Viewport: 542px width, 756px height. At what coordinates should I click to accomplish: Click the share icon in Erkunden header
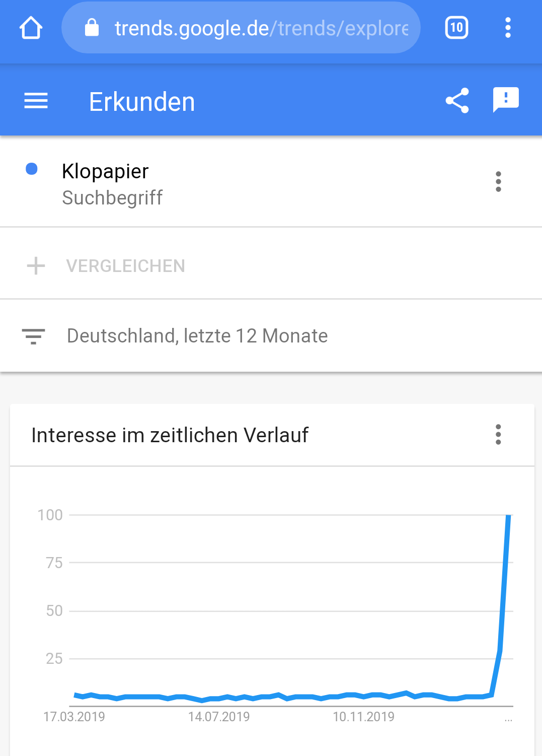tap(457, 101)
